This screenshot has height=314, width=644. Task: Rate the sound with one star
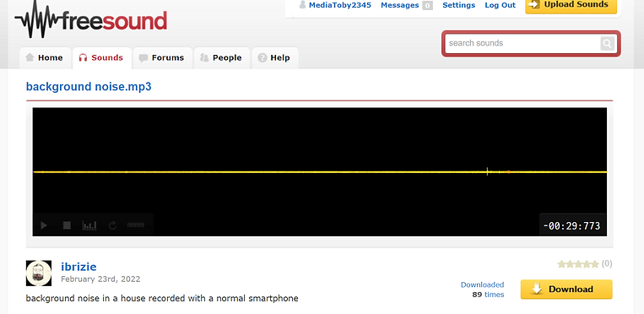point(562,264)
